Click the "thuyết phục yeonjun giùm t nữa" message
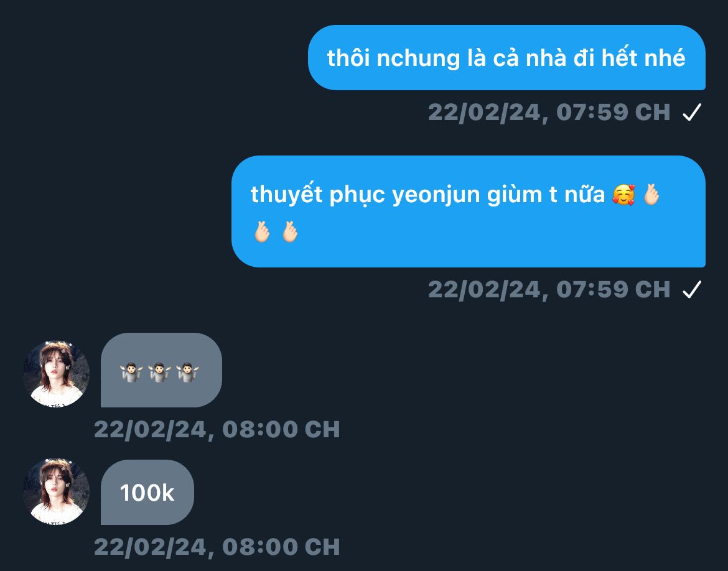 (469, 211)
